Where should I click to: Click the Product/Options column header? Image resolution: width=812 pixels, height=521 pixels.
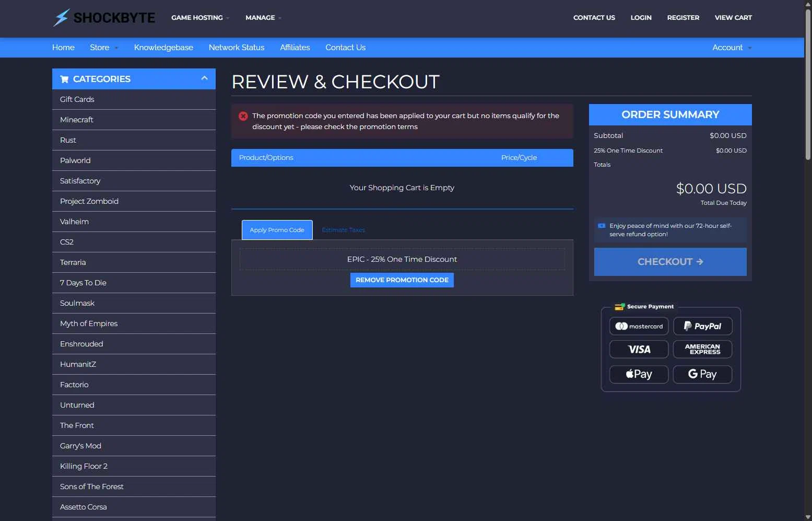(x=266, y=158)
